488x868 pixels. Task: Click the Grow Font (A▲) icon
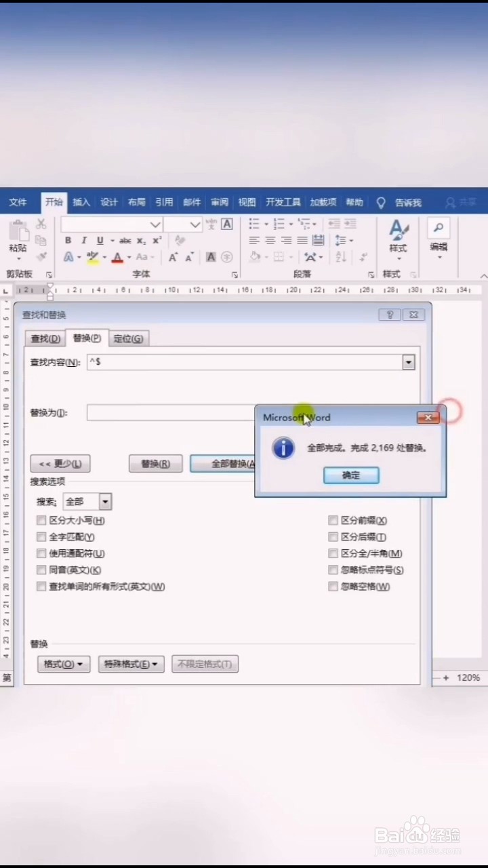pyautogui.click(x=174, y=257)
